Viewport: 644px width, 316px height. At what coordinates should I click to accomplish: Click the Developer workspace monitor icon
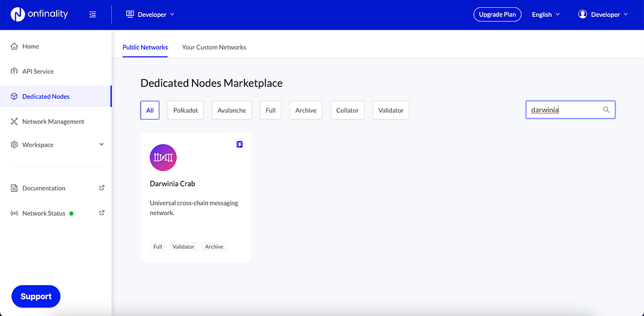point(130,15)
